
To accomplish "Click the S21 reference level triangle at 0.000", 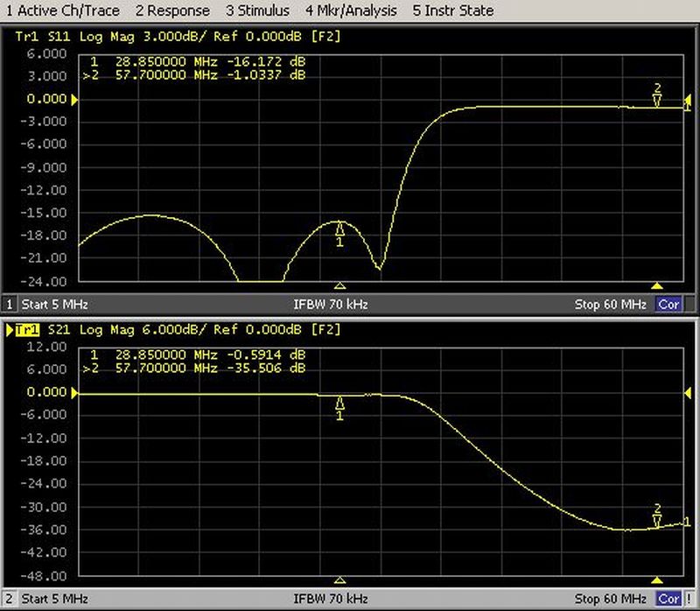I will tap(74, 393).
